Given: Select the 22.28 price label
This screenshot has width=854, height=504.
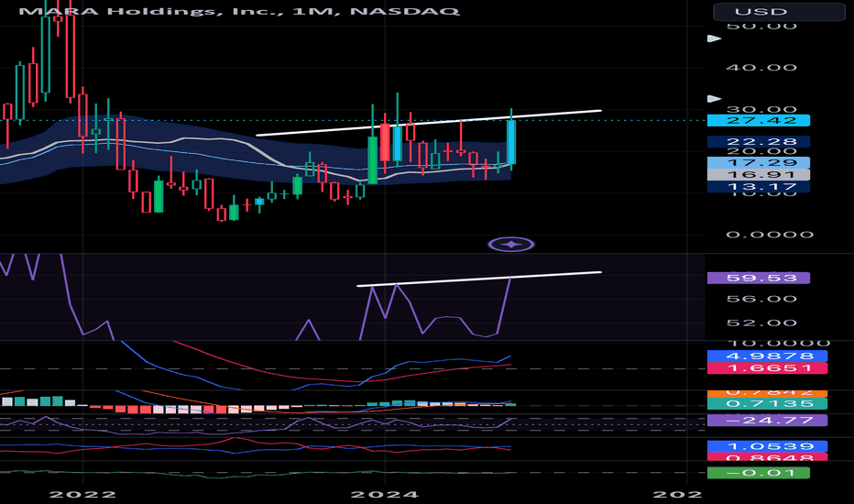Looking at the screenshot, I should pyautogui.click(x=758, y=142).
